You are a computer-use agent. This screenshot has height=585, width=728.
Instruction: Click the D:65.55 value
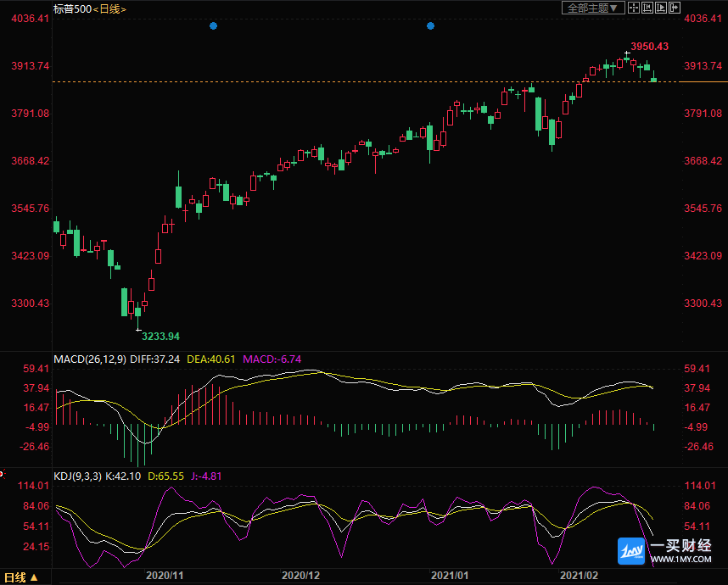[165, 476]
